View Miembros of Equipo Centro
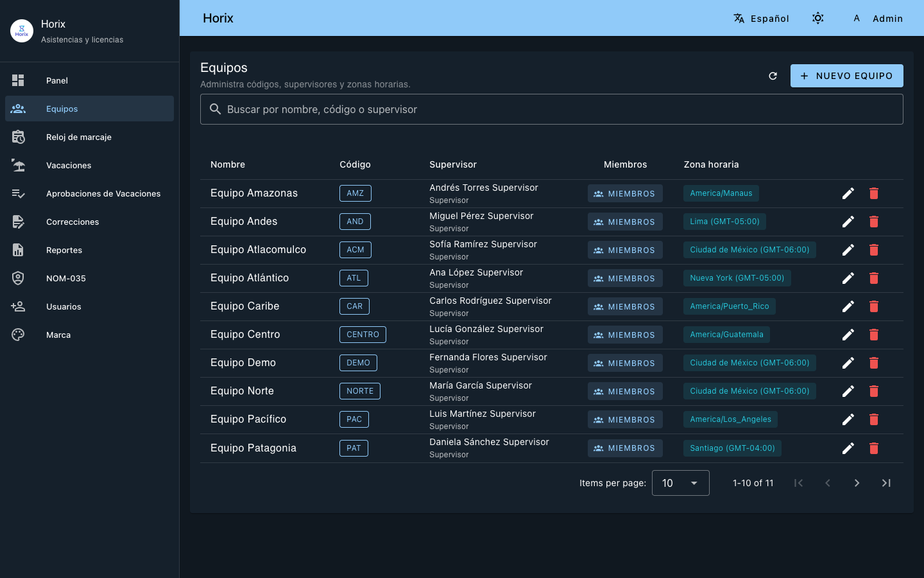Image resolution: width=924 pixels, height=578 pixels. tap(625, 335)
